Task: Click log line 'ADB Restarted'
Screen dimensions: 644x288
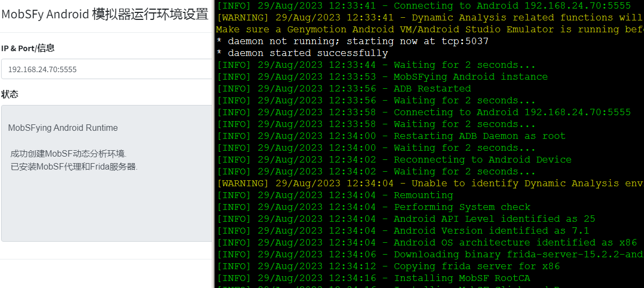Action: (344, 89)
